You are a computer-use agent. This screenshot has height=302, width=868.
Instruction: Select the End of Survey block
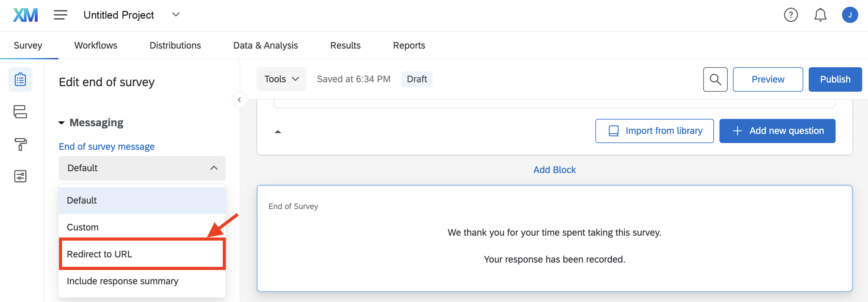(x=554, y=238)
